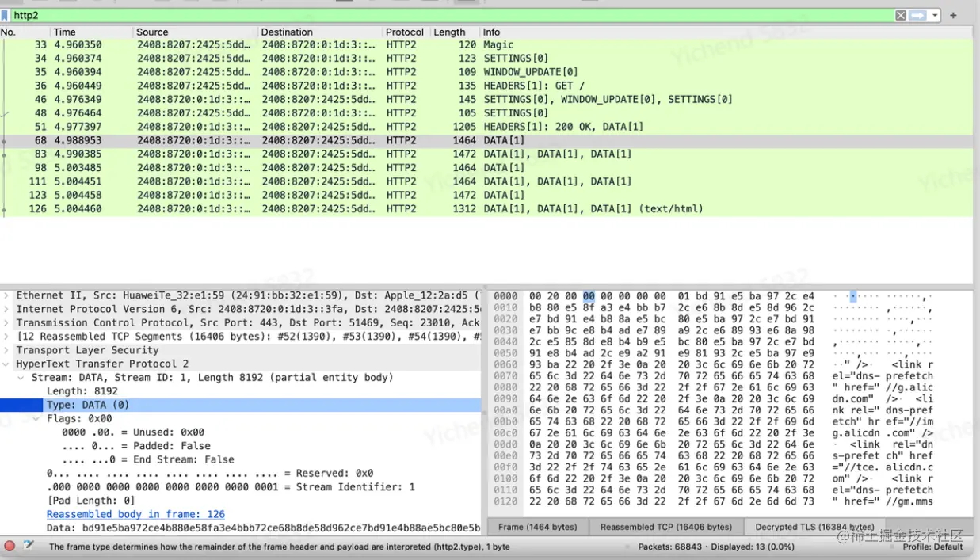Viewport: 980px width, 560px height.
Task: Clear the http2 filter using the X icon
Action: click(x=902, y=14)
